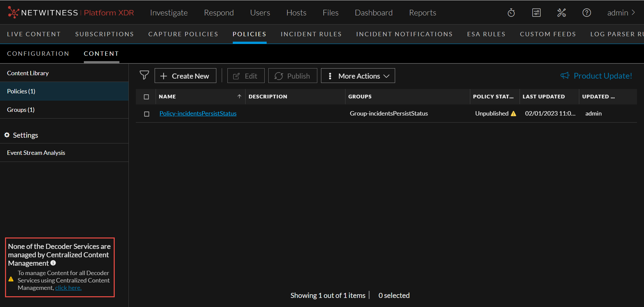Screen dimensions: 644x307
Task: Check the select-all checkbox in the table header
Action: [146, 96]
